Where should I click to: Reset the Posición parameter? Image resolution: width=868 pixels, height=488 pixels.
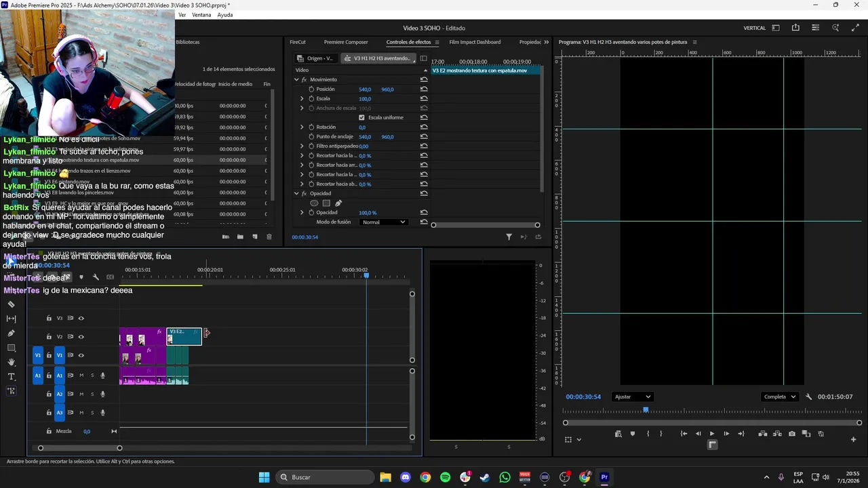[x=424, y=89]
